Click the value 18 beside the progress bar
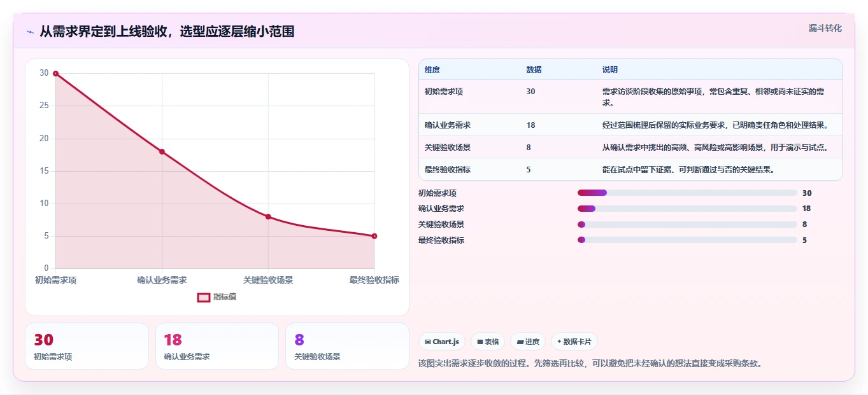Image resolution: width=868 pixels, height=395 pixels. [807, 209]
